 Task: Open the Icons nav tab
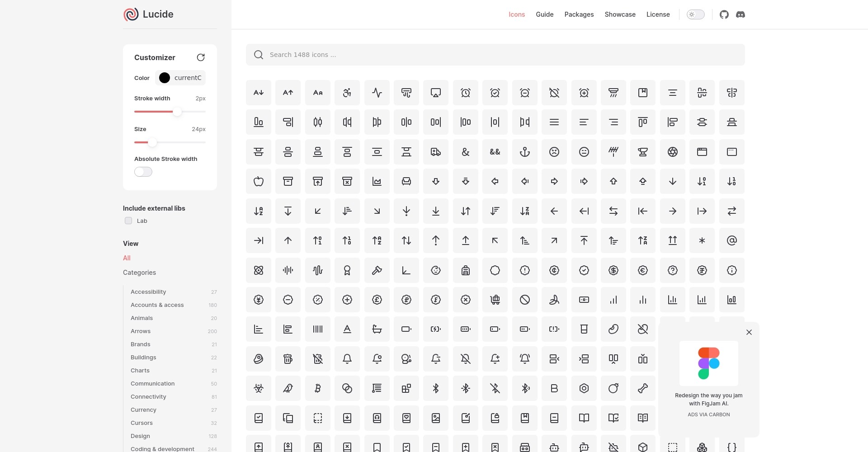[x=517, y=14]
